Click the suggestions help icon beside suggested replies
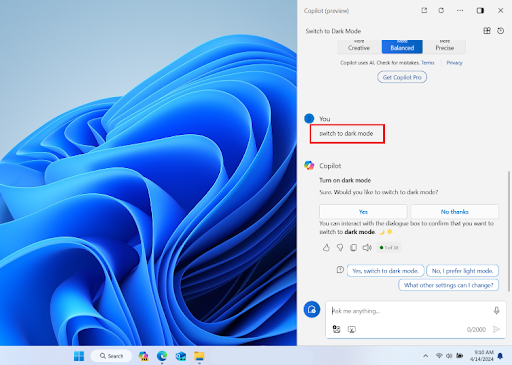Viewport: 512px width, 365px height. pos(340,270)
